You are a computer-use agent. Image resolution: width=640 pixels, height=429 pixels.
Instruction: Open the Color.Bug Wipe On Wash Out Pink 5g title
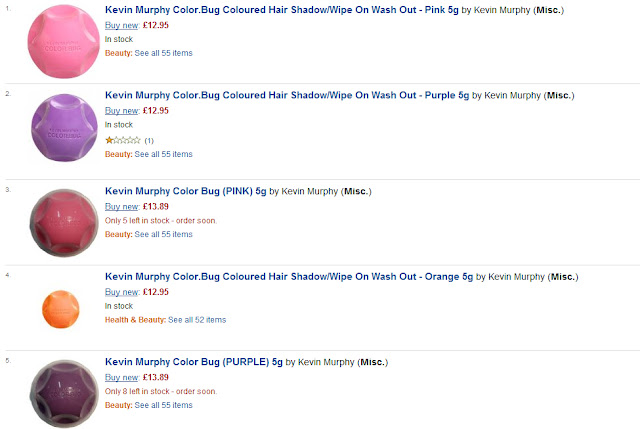(282, 10)
